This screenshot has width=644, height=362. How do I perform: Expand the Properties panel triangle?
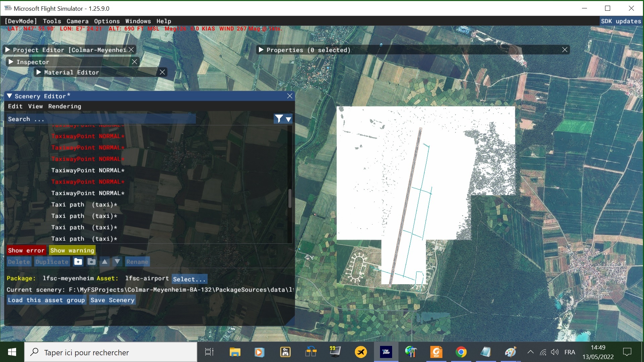(x=261, y=50)
